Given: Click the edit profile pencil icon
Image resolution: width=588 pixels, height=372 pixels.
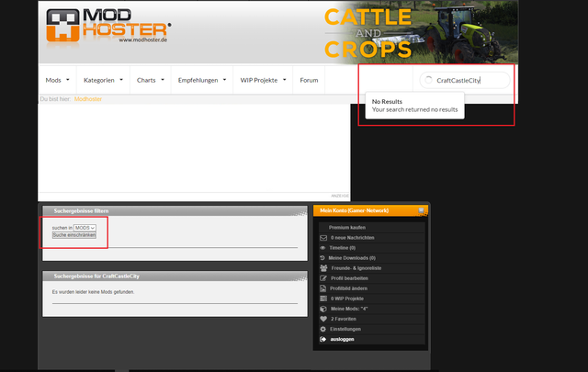Looking at the screenshot, I should (323, 278).
